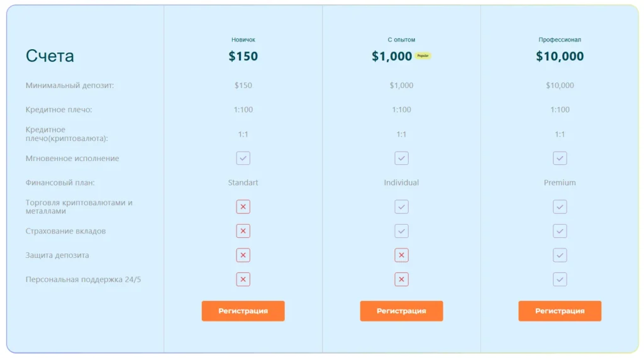Toggle Мгновенное исполнение checkmark in Новичок column

(243, 158)
